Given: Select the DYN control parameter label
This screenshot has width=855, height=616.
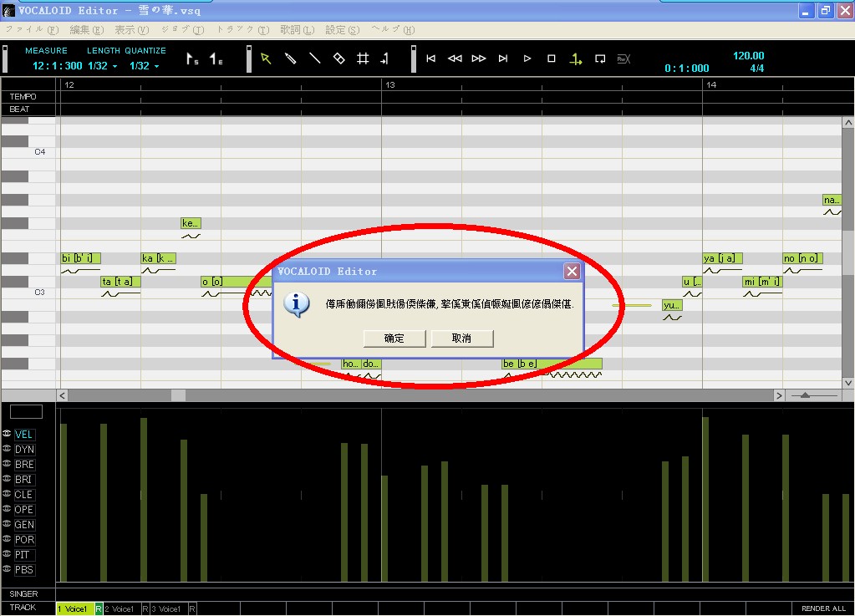Looking at the screenshot, I should point(24,449).
